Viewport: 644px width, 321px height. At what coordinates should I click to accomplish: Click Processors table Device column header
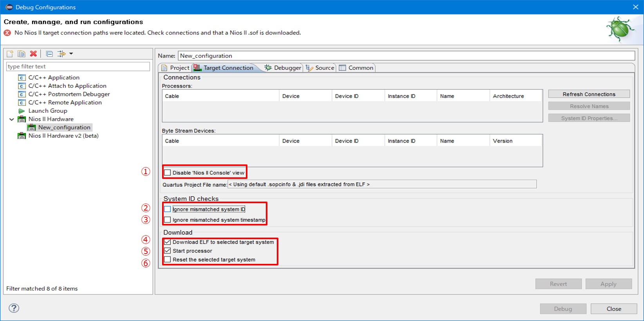[x=305, y=96]
